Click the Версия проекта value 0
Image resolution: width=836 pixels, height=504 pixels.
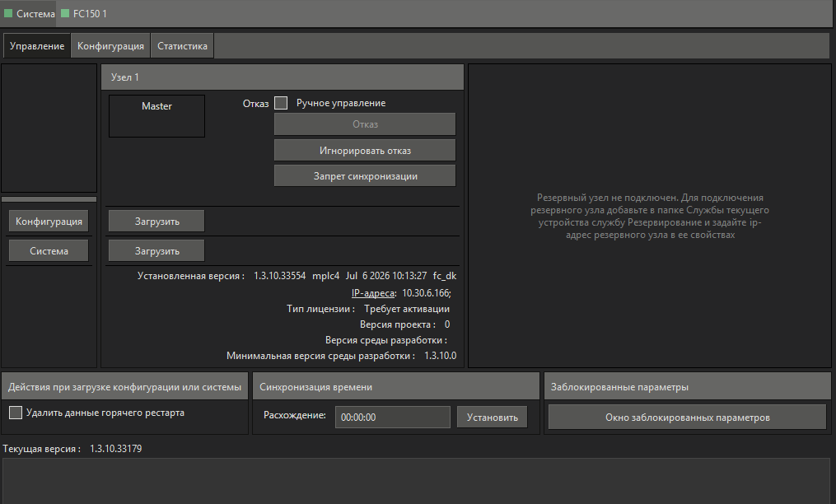coord(447,324)
